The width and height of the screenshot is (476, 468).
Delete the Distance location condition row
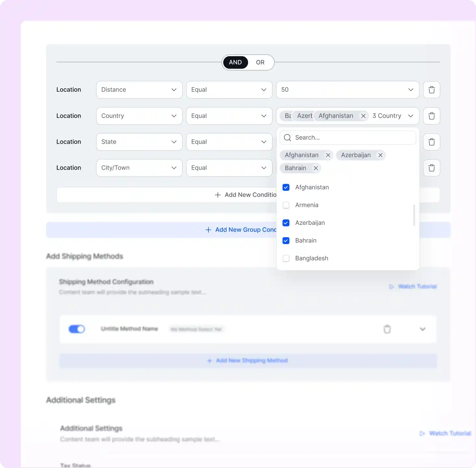click(431, 90)
